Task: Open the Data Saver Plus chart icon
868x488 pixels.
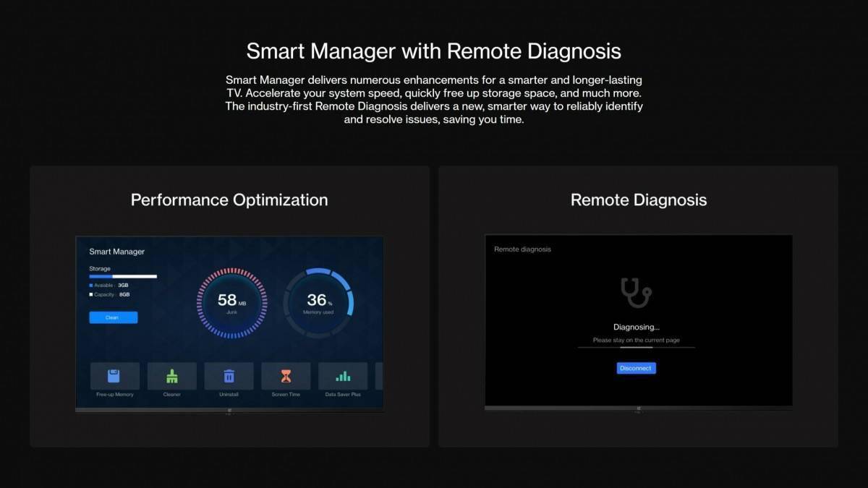Action: pos(343,376)
